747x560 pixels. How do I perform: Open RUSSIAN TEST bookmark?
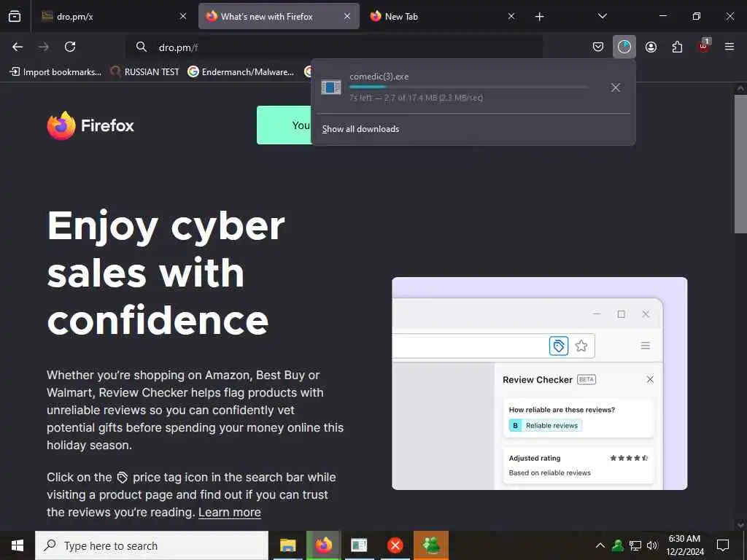point(145,72)
